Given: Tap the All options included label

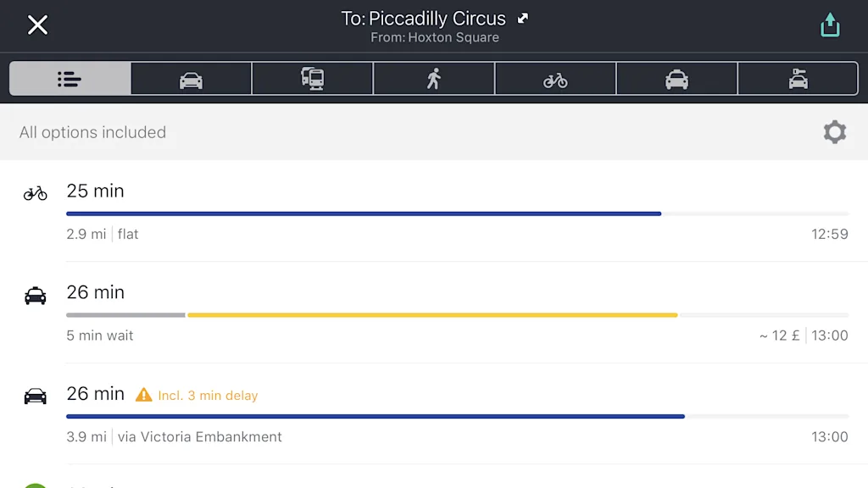Looking at the screenshot, I should [x=92, y=132].
